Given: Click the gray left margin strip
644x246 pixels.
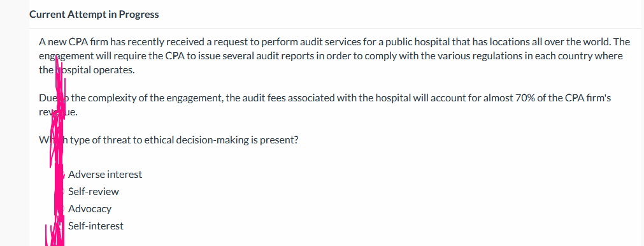Looking at the screenshot, I should [15, 123].
